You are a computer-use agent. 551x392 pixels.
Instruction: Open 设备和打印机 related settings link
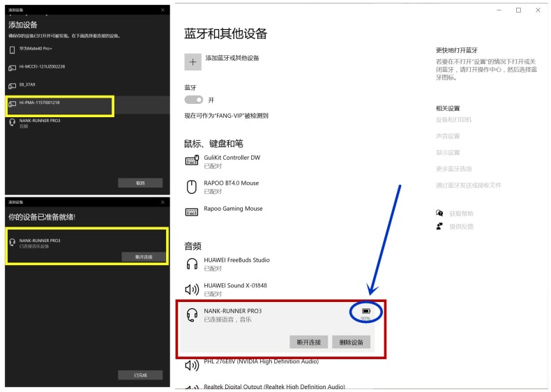453,120
